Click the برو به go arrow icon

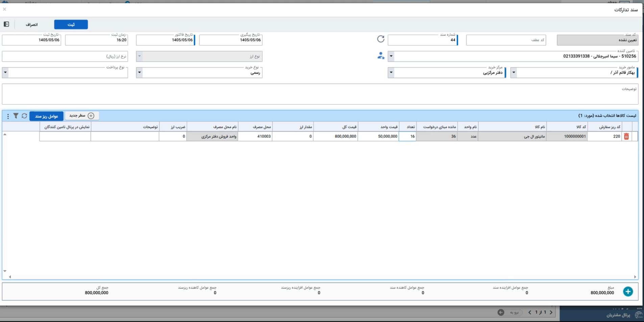(501, 313)
